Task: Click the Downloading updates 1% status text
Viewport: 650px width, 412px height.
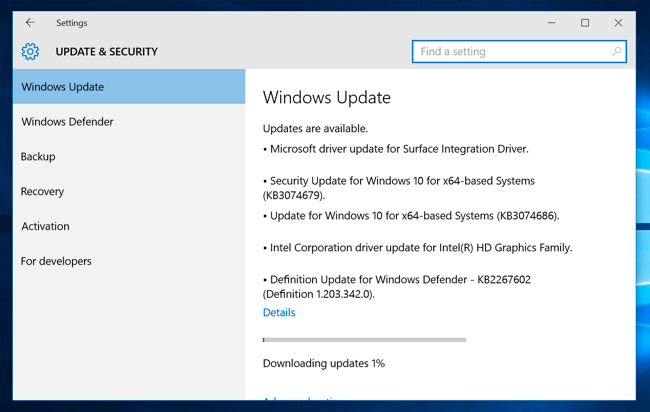Action: tap(324, 363)
